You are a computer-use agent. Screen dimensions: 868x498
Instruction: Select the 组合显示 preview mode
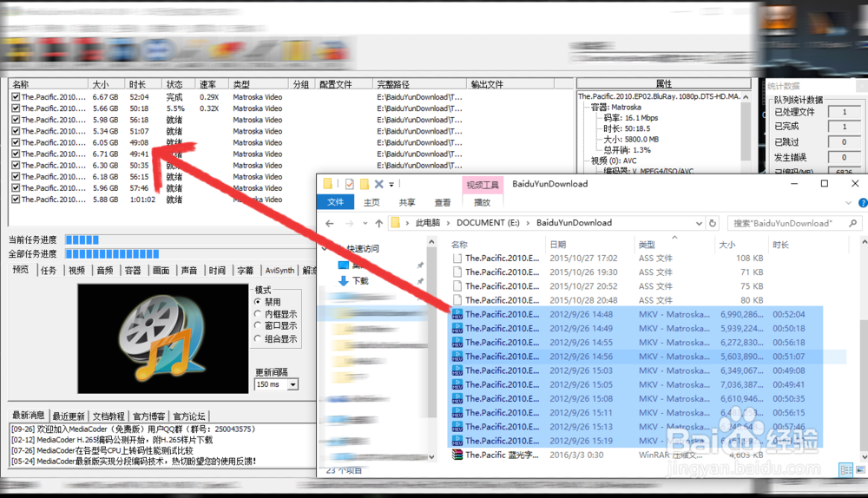(x=258, y=338)
